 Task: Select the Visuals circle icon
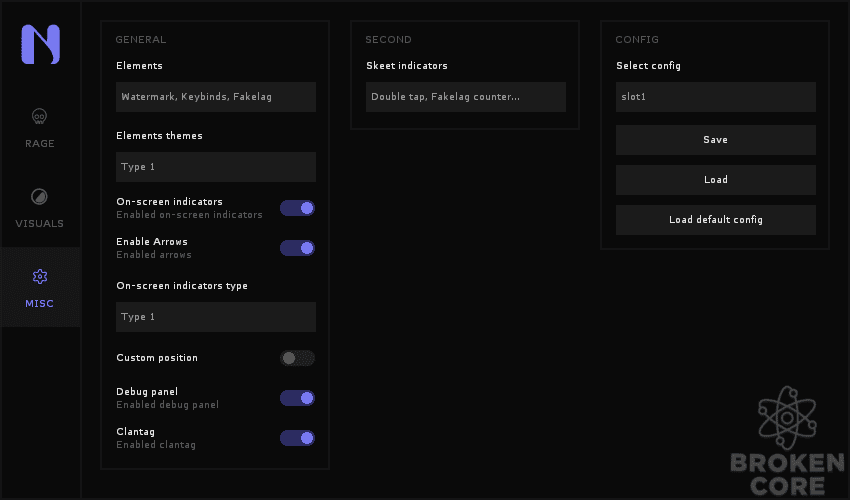click(40, 196)
